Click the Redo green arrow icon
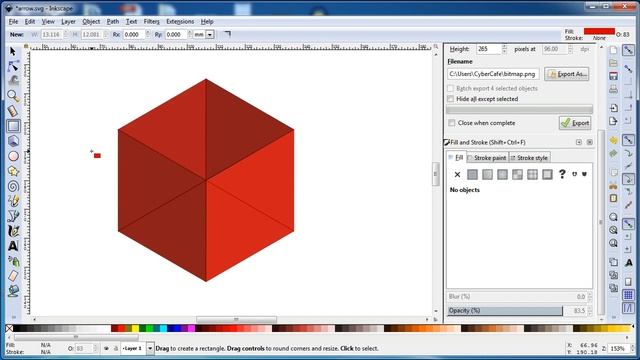The image size is (640, 360). click(613, 153)
